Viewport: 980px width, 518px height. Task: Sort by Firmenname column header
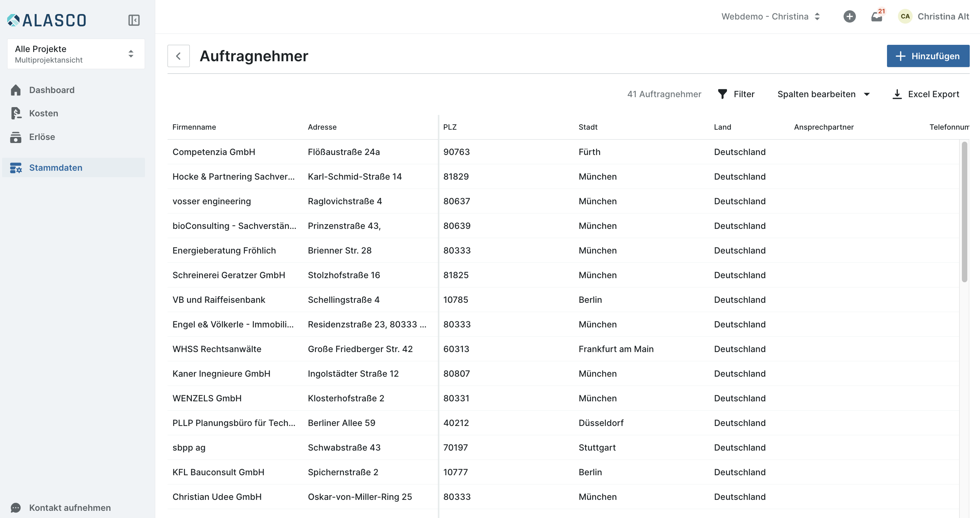click(194, 127)
